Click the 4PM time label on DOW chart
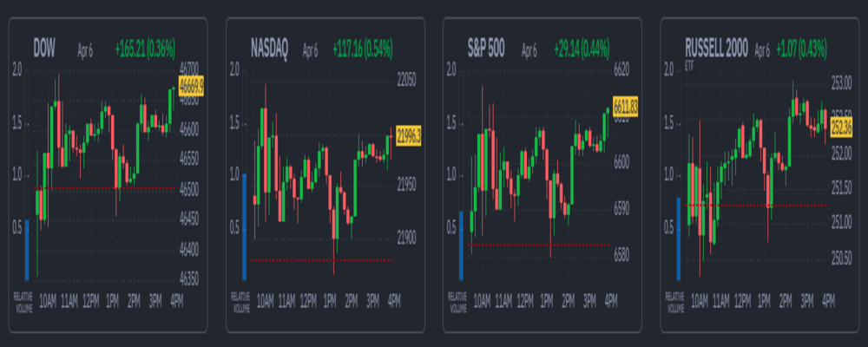The image size is (868, 347). [x=176, y=300]
